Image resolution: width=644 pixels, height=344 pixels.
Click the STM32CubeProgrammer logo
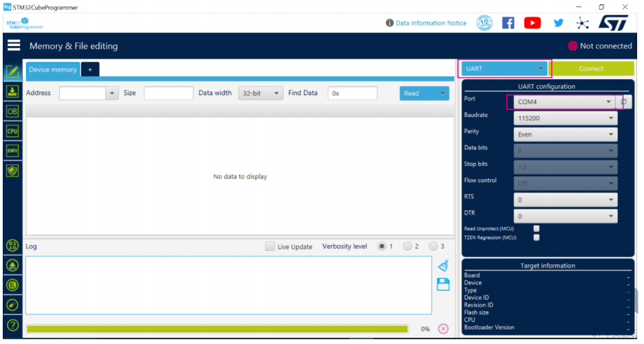pos(25,23)
